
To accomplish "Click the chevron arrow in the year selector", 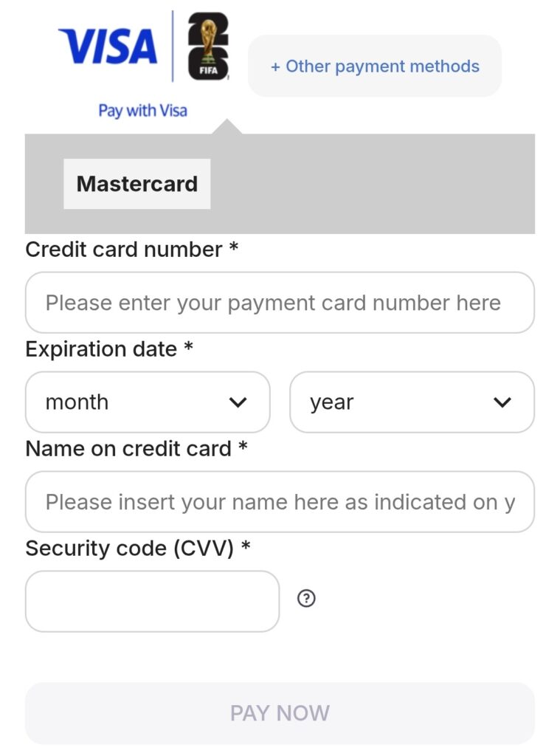I will click(502, 402).
